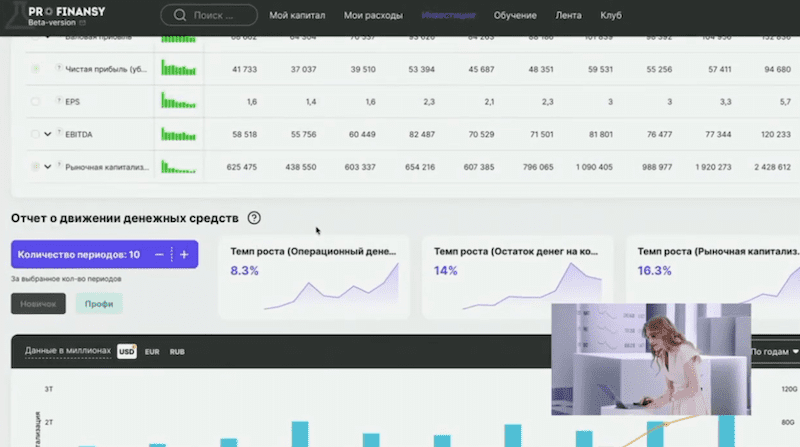Decrease the number of periods with minus
This screenshot has height=447, width=800.
pyautogui.click(x=159, y=254)
